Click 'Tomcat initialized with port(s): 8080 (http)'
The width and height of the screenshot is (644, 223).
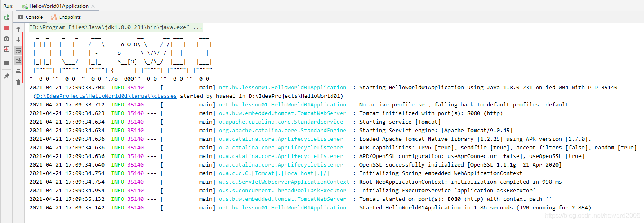pyautogui.click(x=431, y=113)
